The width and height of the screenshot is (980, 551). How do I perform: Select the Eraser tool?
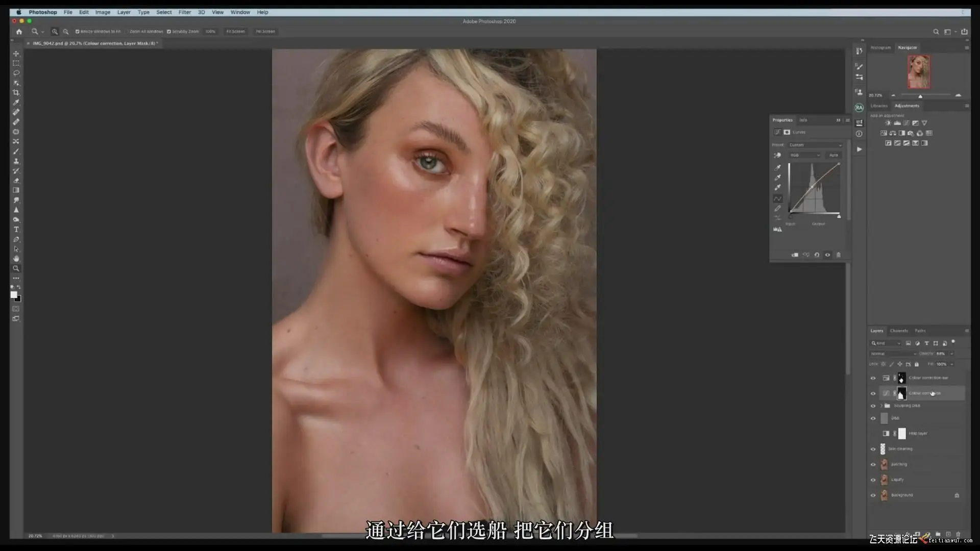[x=16, y=181]
